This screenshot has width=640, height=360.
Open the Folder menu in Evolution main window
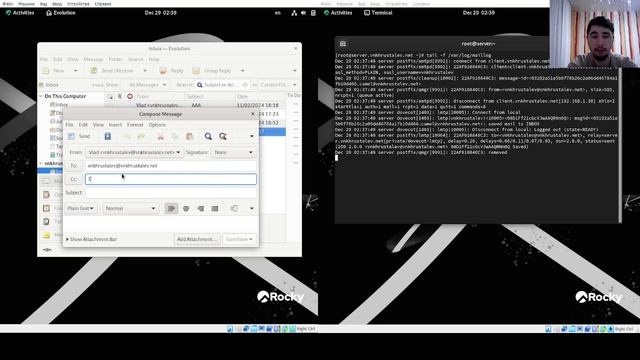point(116,60)
